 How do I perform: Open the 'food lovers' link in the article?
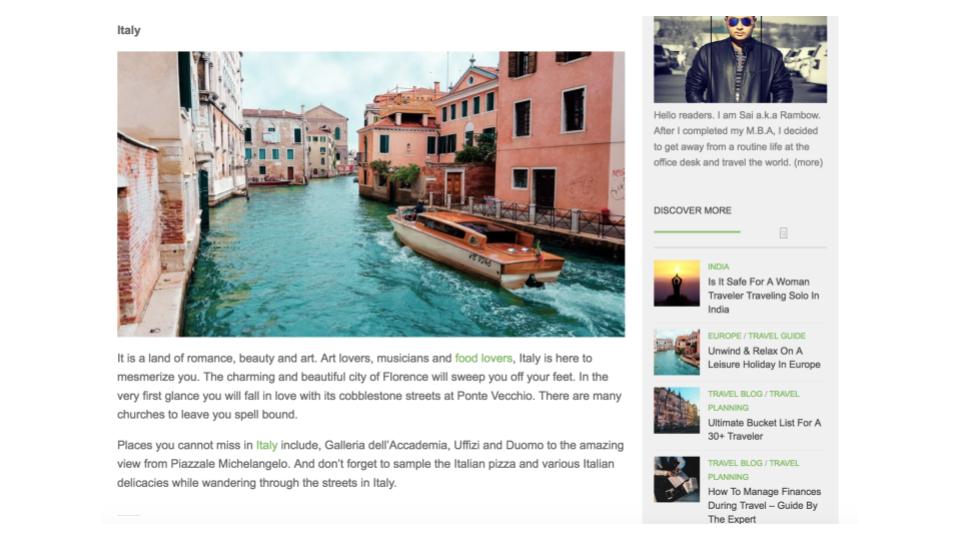click(483, 358)
